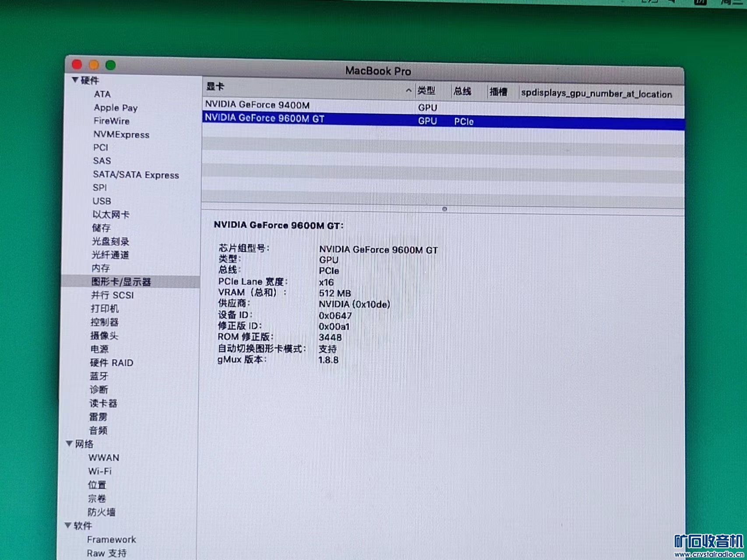Click the device ID 0x0647 value
Image resolution: width=747 pixels, height=560 pixels.
(335, 315)
